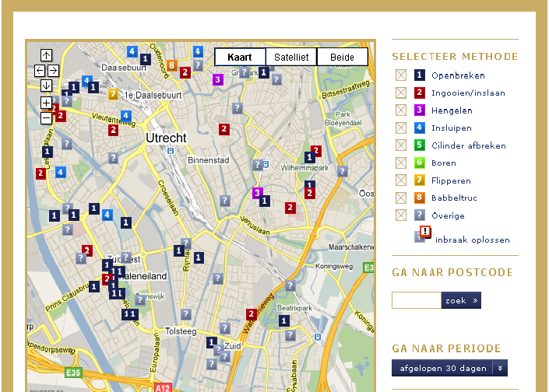Pan the map down with the arrow control
This screenshot has height=392, width=549.
(46, 86)
